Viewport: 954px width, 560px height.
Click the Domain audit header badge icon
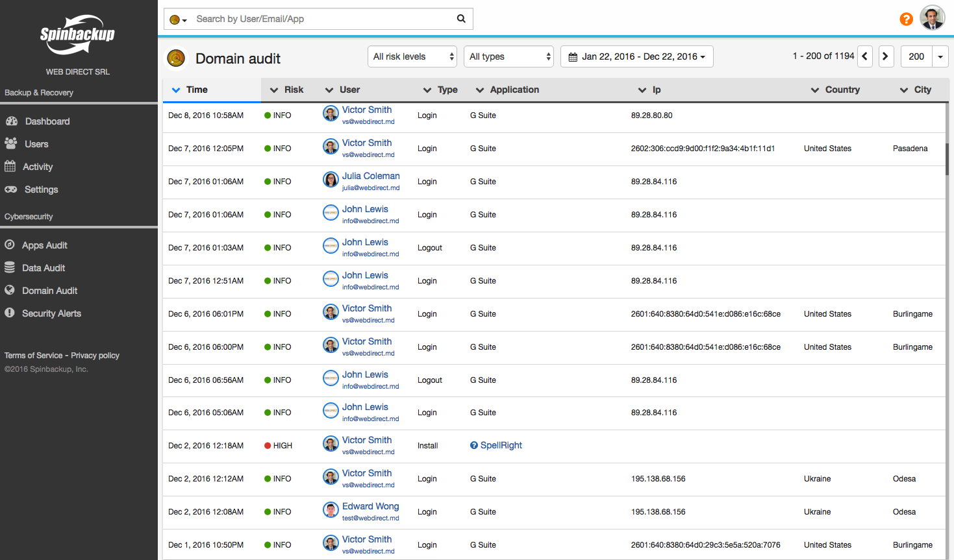point(176,58)
